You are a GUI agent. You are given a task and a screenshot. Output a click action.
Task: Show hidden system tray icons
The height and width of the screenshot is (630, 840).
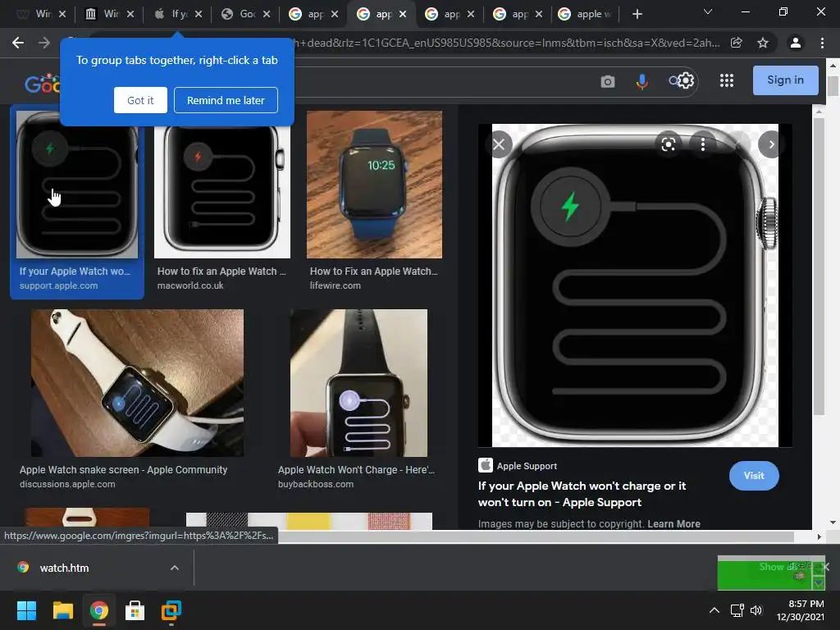click(714, 610)
